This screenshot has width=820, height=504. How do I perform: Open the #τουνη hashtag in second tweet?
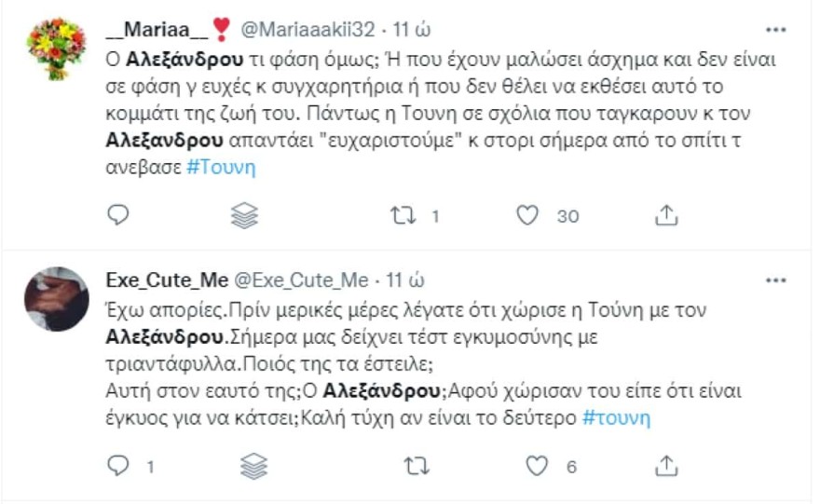pos(616,417)
